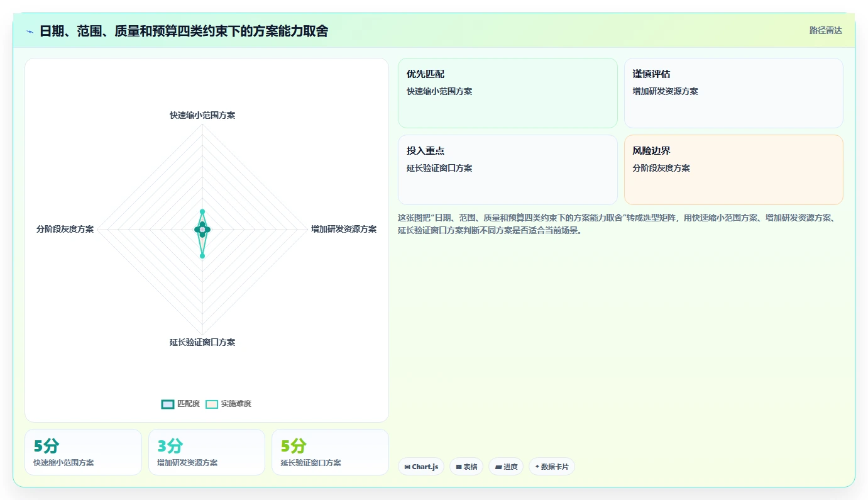The image size is (868, 500).
Task: Click the 5分 延长验证窗口方案 score card
Action: [x=330, y=452]
